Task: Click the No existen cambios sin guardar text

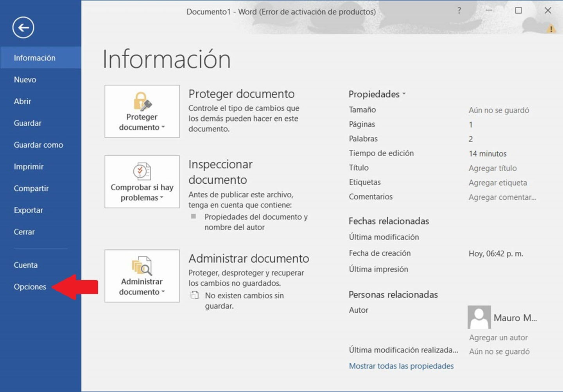Action: pos(244,301)
